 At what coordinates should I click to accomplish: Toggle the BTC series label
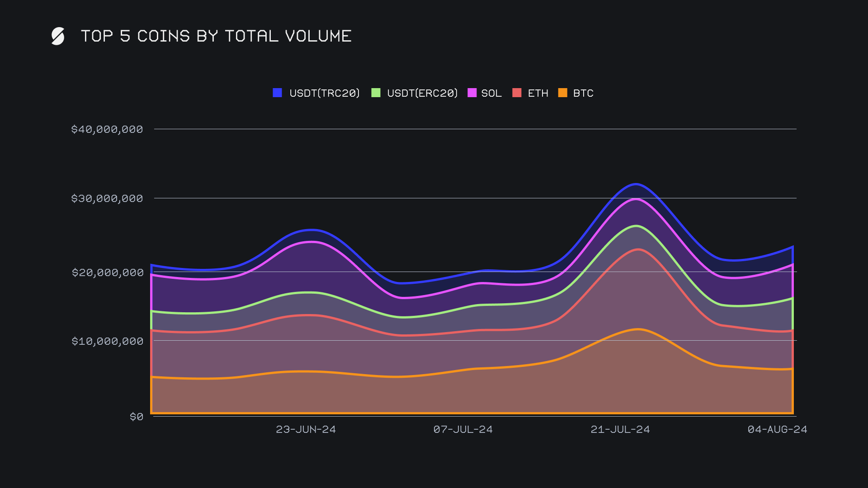[583, 93]
